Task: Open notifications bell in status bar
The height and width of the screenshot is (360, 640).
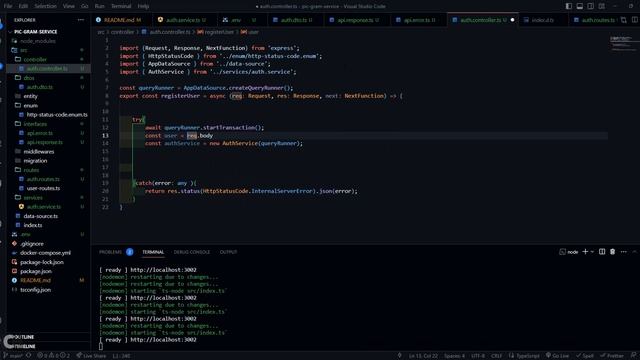Action: pyautogui.click(x=634, y=356)
